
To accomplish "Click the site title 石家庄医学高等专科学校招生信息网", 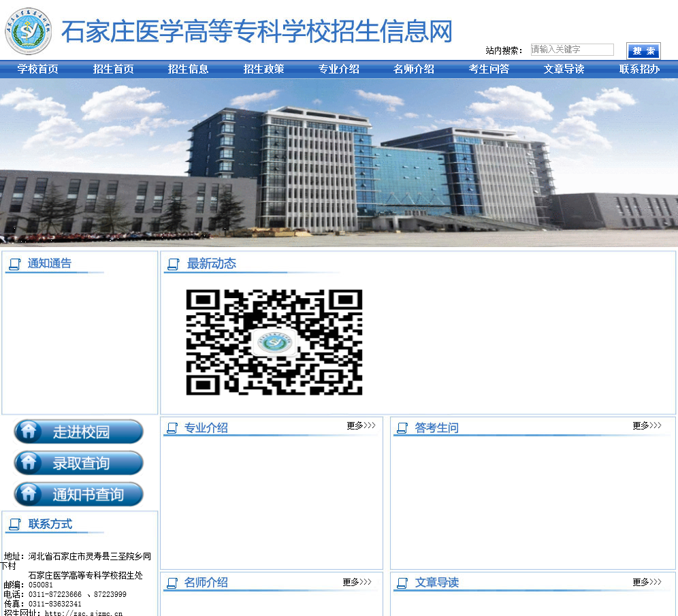I will pyautogui.click(x=257, y=31).
